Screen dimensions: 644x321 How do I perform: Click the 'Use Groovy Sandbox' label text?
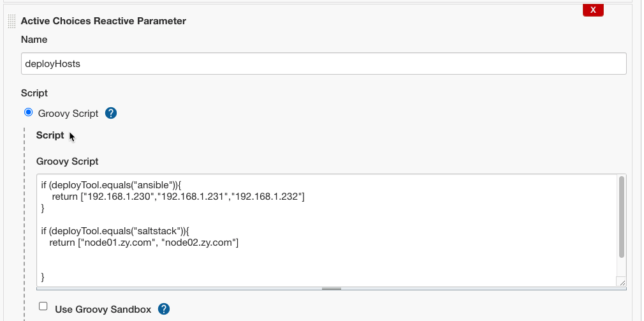point(103,310)
